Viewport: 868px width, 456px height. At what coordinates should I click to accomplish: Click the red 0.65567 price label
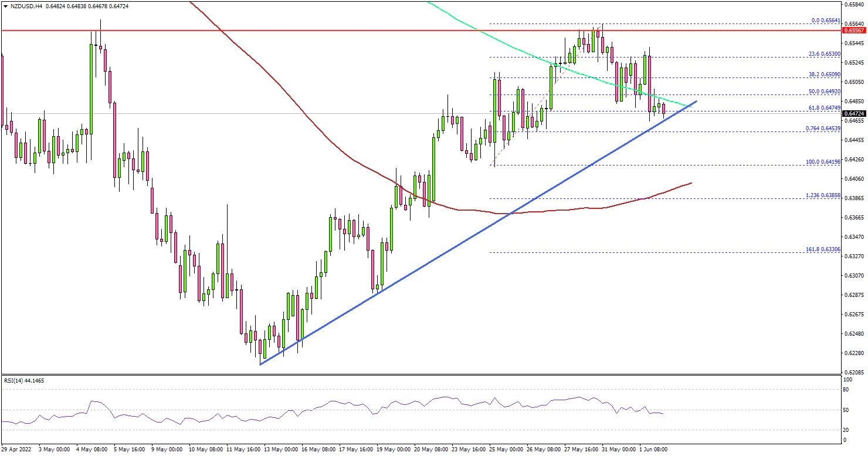[854, 30]
